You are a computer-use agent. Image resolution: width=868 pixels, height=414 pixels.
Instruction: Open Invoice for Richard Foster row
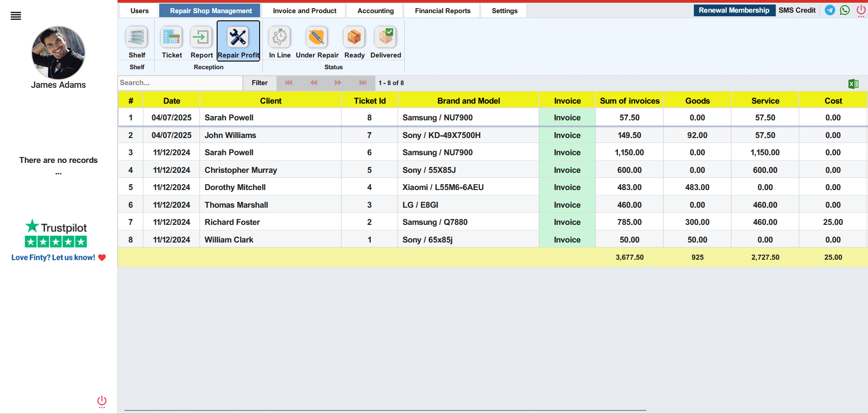click(567, 222)
